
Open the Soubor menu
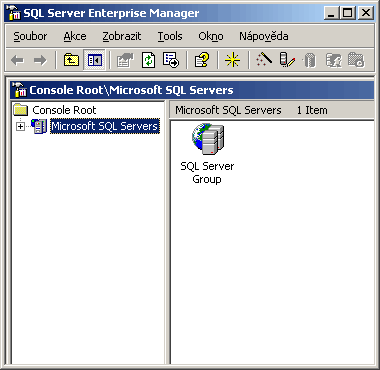click(x=30, y=36)
